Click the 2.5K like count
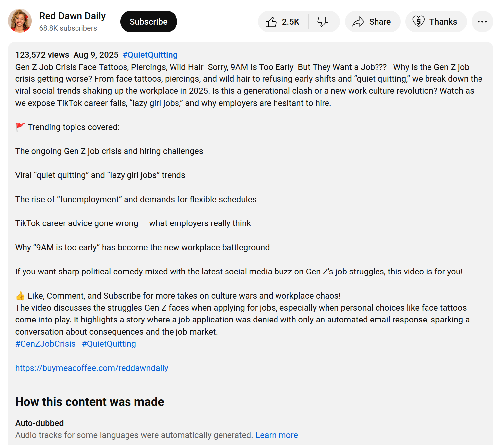Screen dimensions: 504x445 coord(290,22)
